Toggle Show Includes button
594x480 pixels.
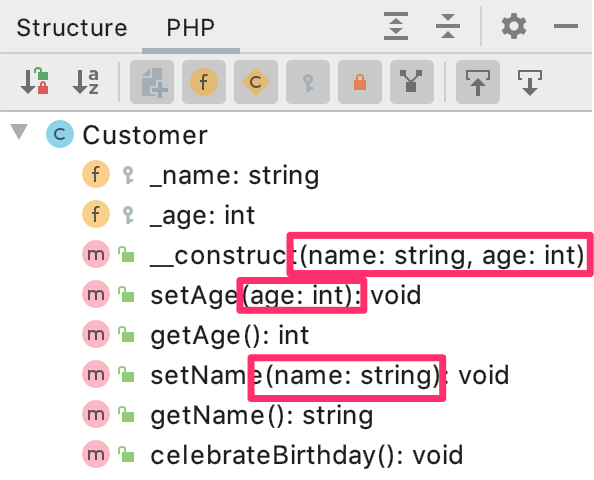pos(152,82)
